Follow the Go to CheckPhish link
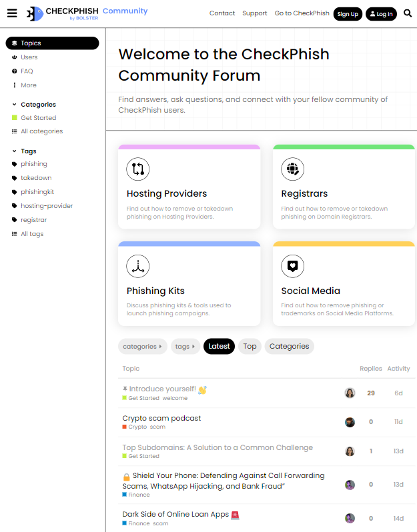The height and width of the screenshot is (532, 417). click(x=302, y=13)
